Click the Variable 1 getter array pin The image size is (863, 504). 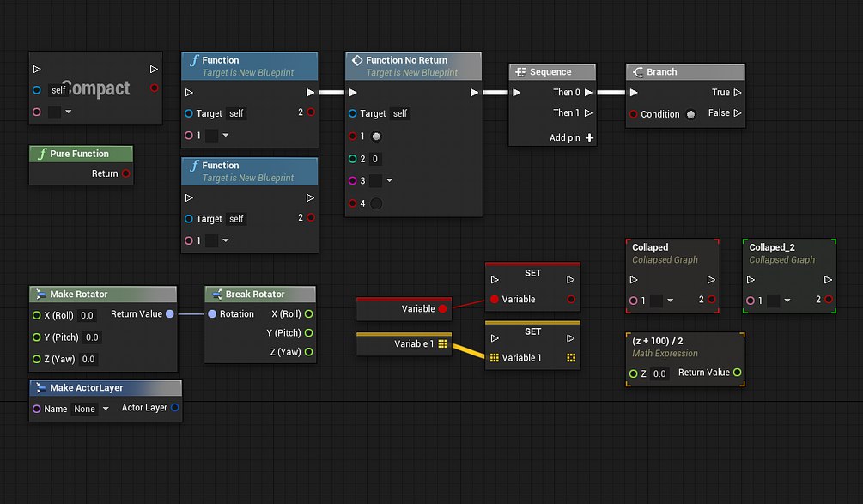(442, 344)
